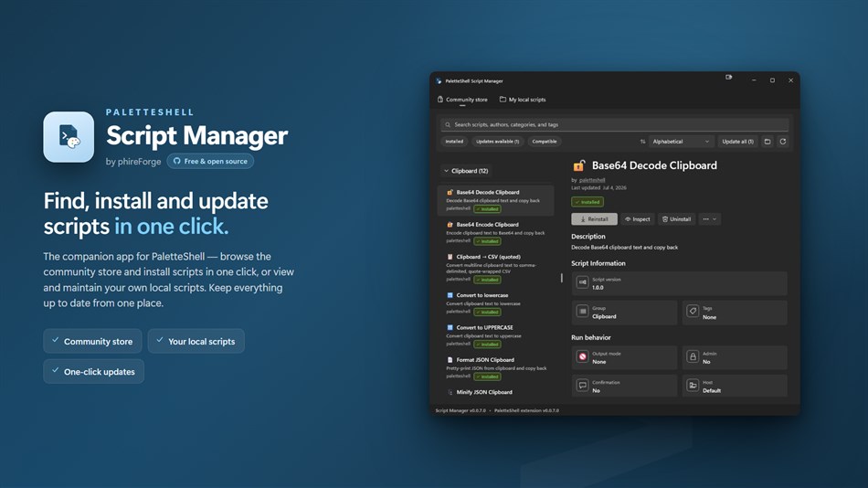
Task: Click the Run behavior heading
Action: [x=590, y=337]
